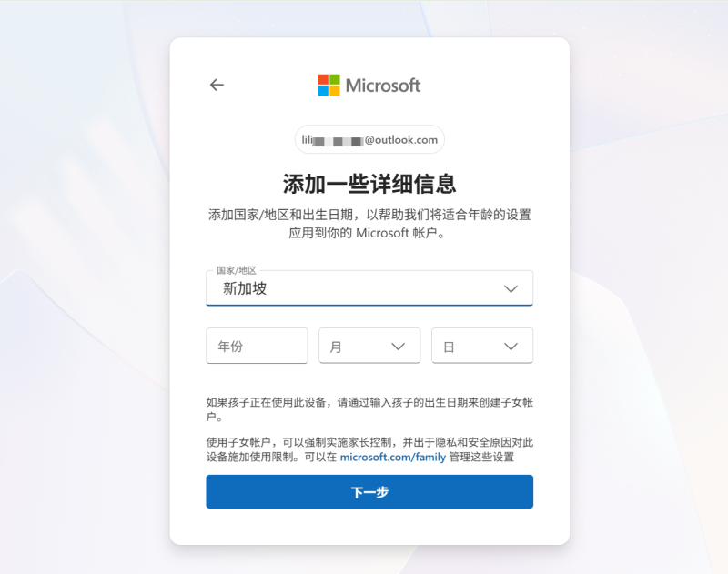Go back using the left arrow

pyautogui.click(x=217, y=85)
